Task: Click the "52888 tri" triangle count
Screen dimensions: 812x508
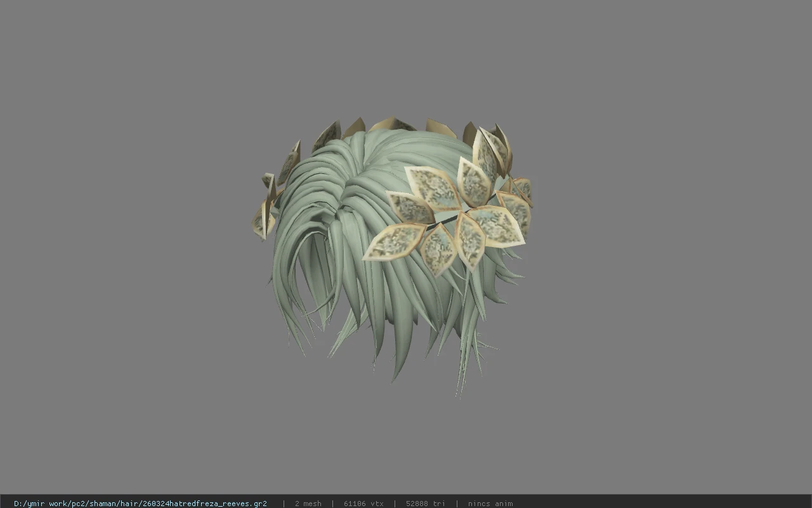Action: coord(426,504)
